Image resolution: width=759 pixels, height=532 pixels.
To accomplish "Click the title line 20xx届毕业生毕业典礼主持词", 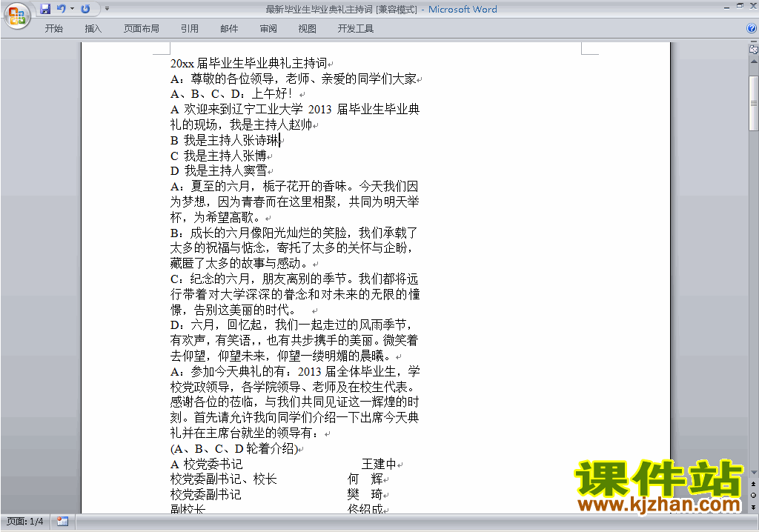I will [249, 63].
